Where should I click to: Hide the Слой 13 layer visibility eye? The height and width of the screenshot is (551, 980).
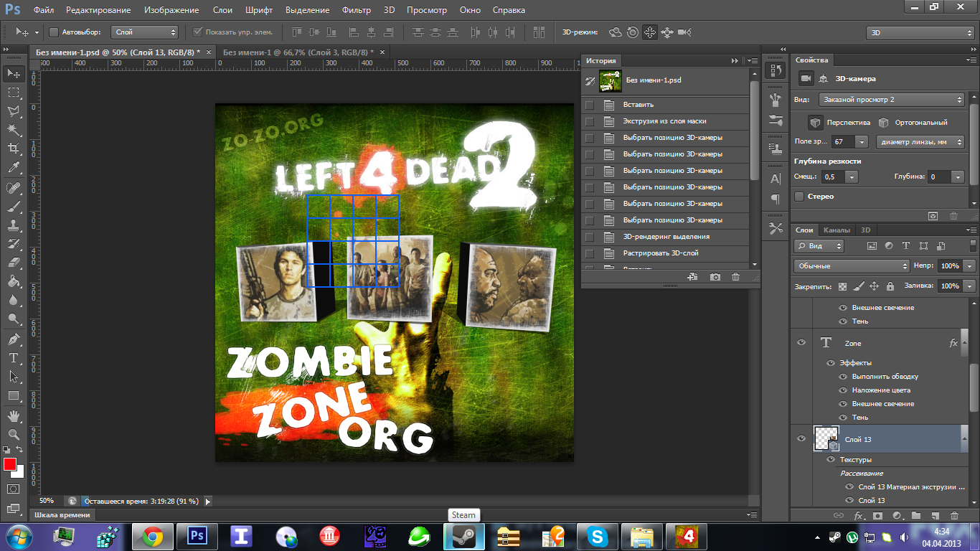(x=801, y=438)
